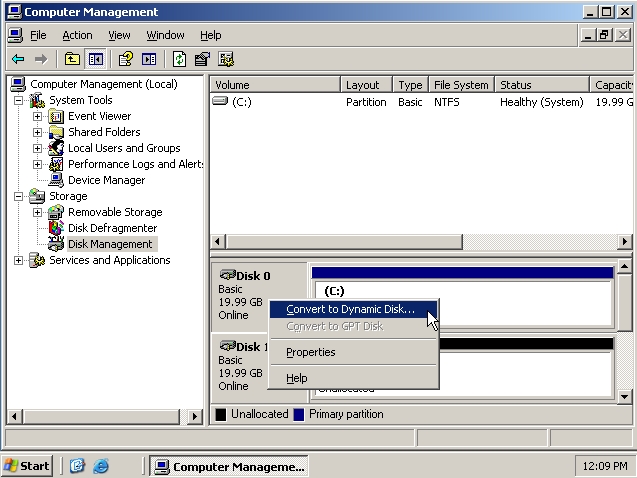Toggle the Show/Hide Console Tree icon
The width and height of the screenshot is (637, 478).
95,59
